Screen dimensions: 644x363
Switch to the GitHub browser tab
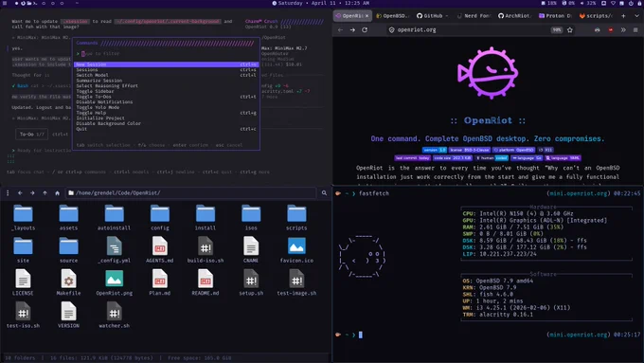(x=432, y=15)
